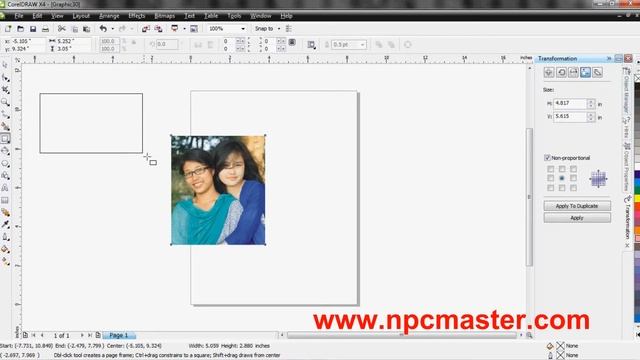The image size is (640, 360).
Task: Open the outline width 0.5 pt dropdown
Action: coord(362,44)
